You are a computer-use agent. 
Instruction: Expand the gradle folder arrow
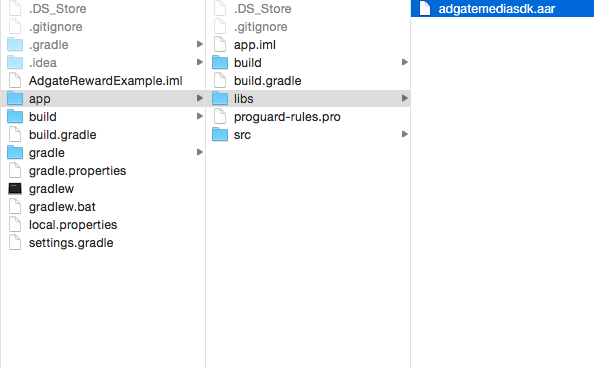[x=200, y=152]
